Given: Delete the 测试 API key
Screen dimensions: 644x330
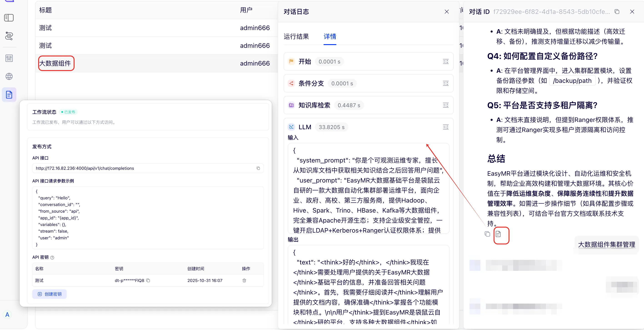Looking at the screenshot, I should pos(244,280).
